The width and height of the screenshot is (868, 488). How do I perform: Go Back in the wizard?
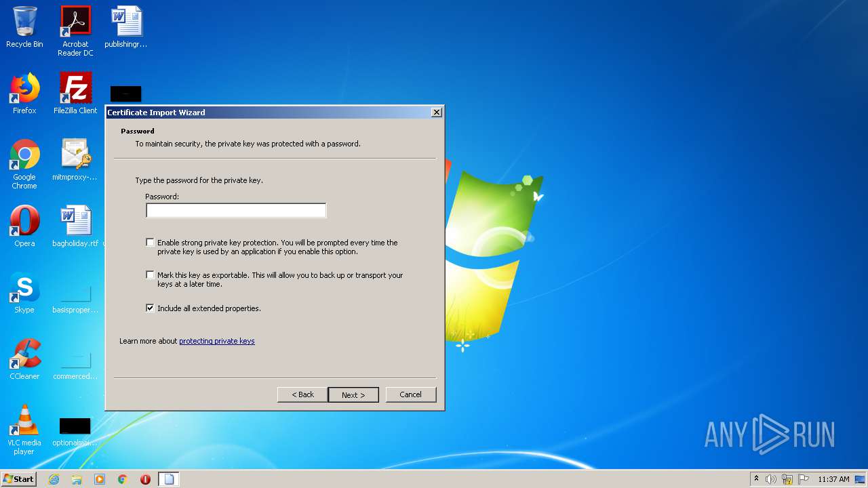click(x=302, y=394)
